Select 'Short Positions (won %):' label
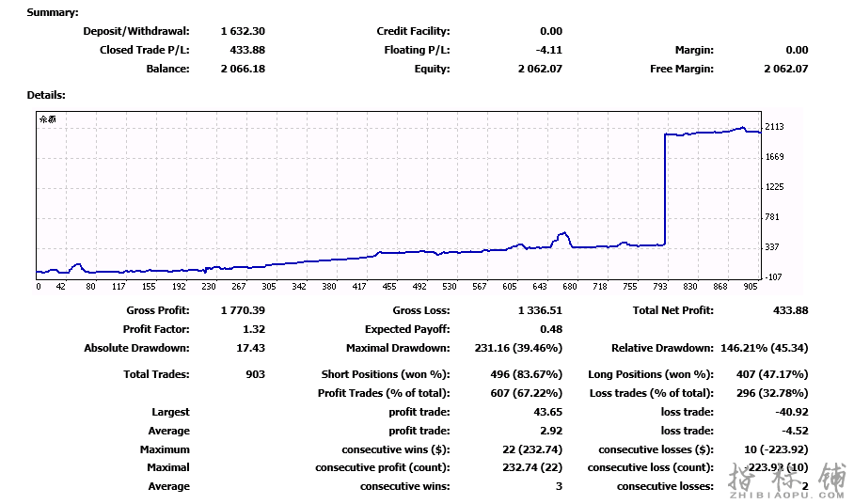854x504 pixels. [386, 374]
